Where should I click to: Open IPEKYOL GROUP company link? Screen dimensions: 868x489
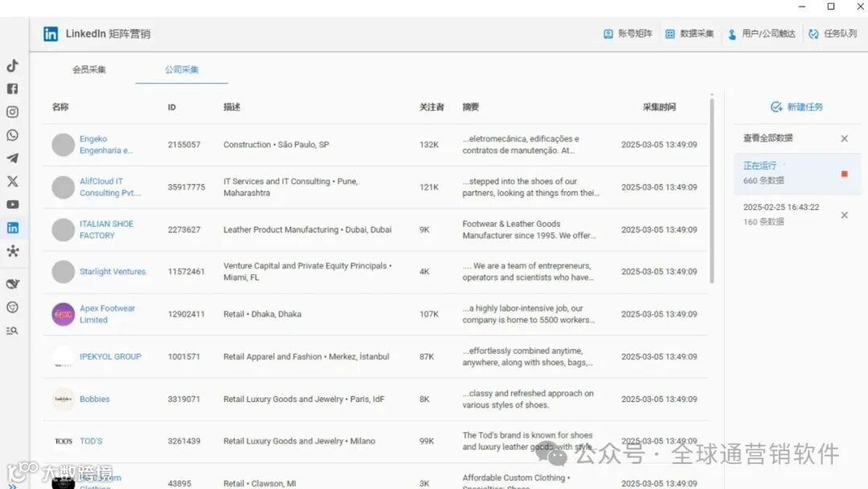110,356
